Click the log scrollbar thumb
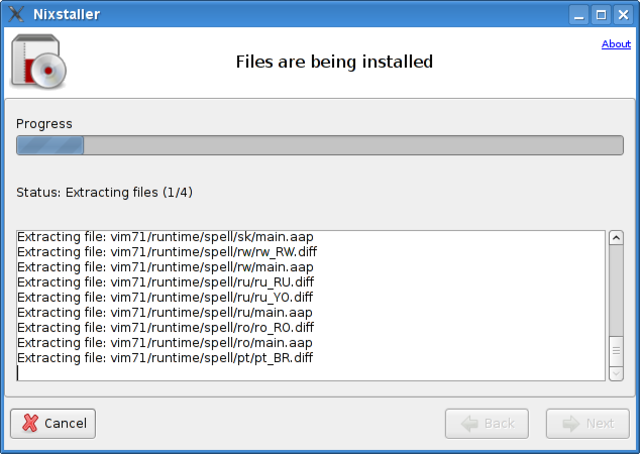 (x=616, y=351)
